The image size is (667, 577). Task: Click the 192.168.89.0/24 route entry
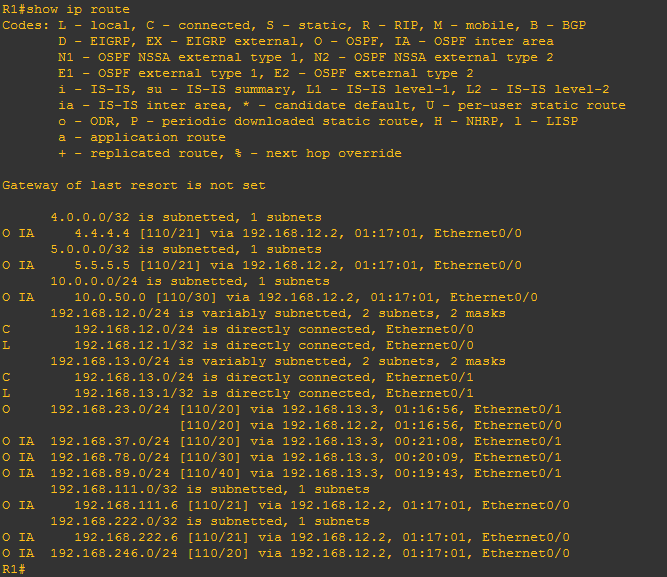tap(282, 473)
